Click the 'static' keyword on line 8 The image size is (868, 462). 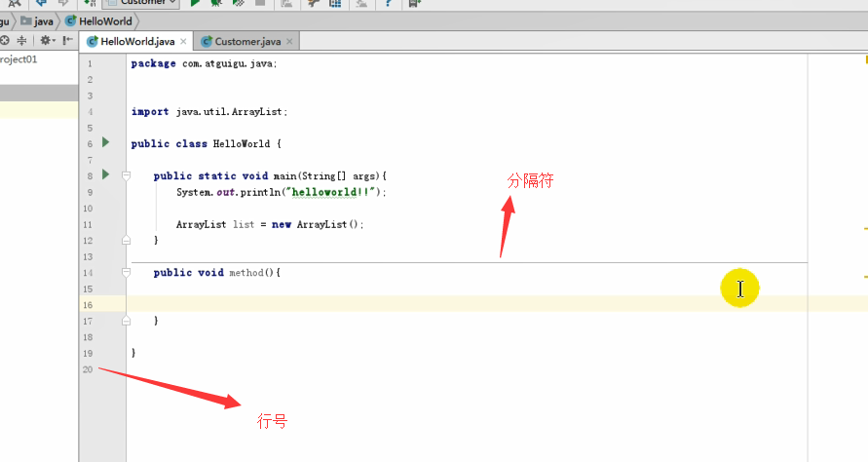click(217, 176)
